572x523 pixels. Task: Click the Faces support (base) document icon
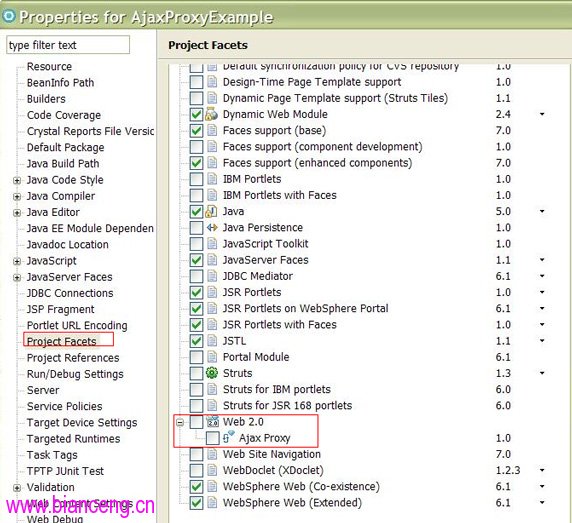click(212, 130)
